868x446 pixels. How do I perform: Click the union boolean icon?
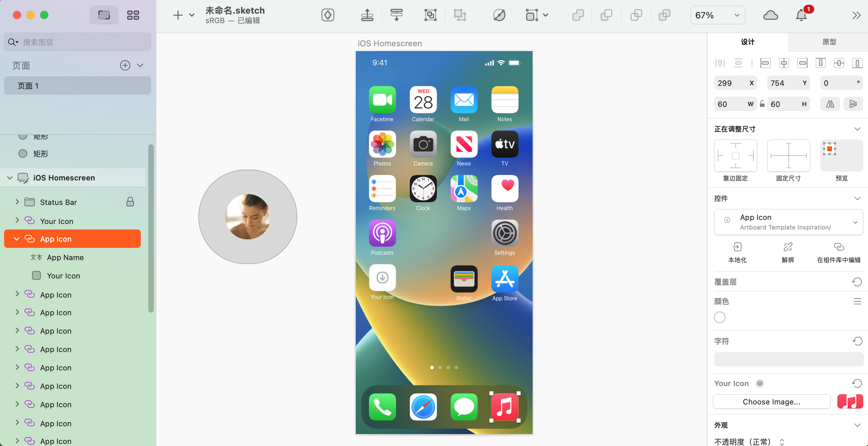578,15
